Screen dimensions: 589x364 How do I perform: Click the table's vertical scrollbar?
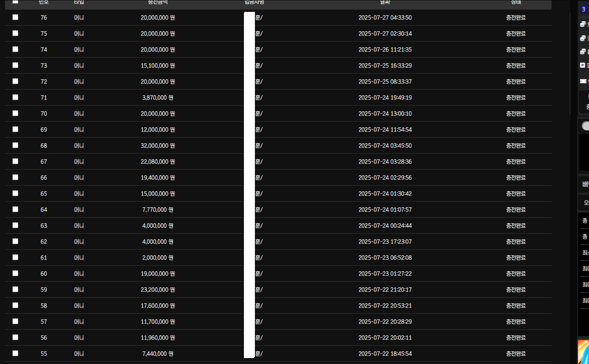point(570,64)
